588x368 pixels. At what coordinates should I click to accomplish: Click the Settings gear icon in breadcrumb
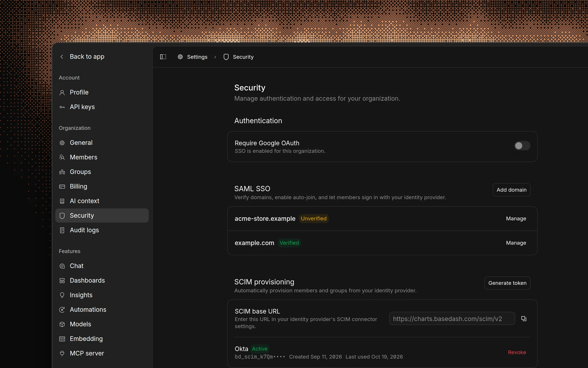[180, 57]
